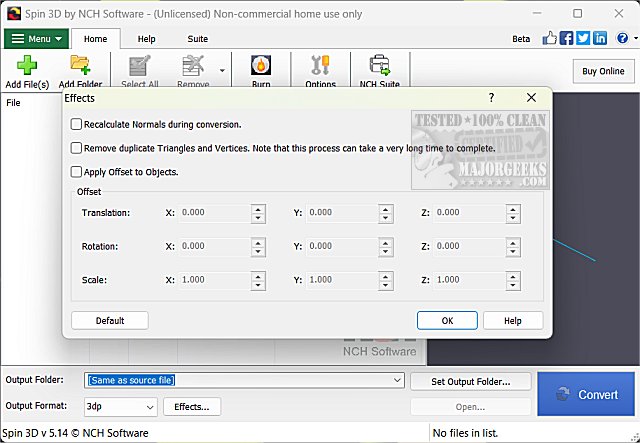Click the Default button
The width and height of the screenshot is (640, 443).
(110, 321)
